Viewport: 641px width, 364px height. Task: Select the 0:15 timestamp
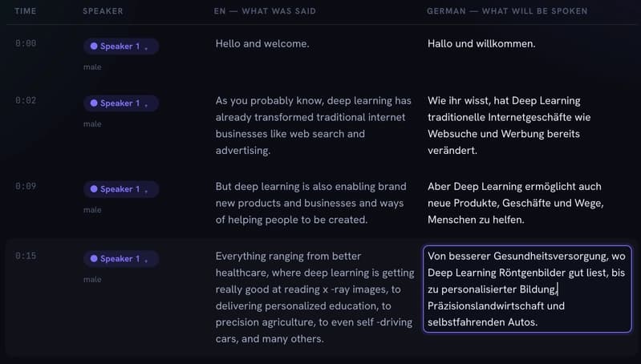tap(26, 256)
